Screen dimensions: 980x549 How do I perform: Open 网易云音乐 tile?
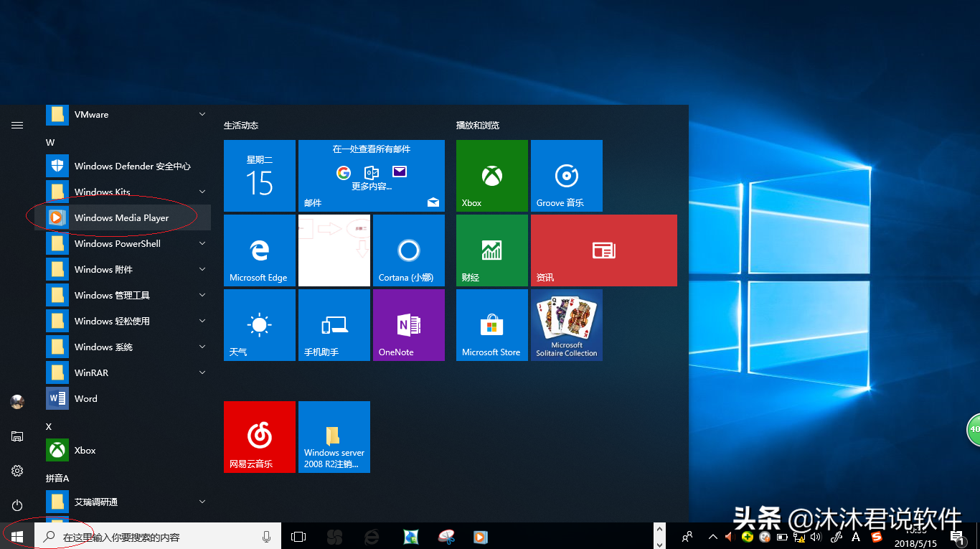click(259, 437)
